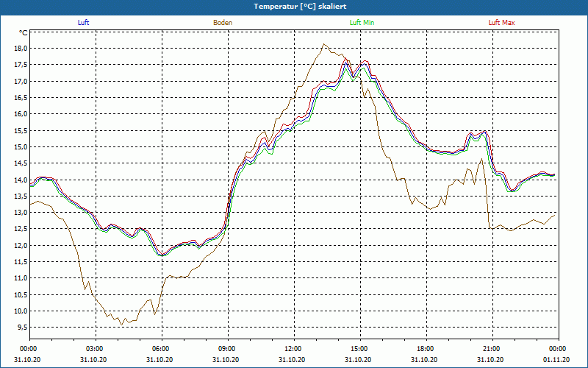The height and width of the screenshot is (368, 588).
Task: Click the 15:00 time axis label
Action: pos(360,349)
